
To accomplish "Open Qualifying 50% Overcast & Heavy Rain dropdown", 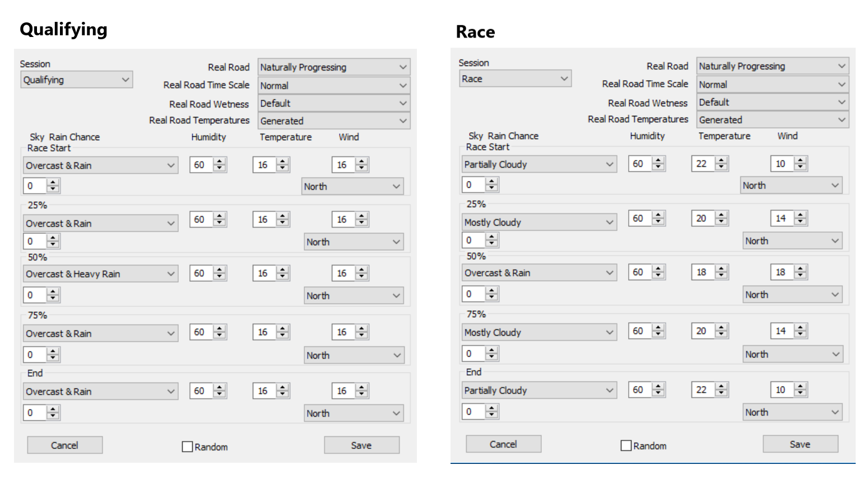I will point(101,273).
